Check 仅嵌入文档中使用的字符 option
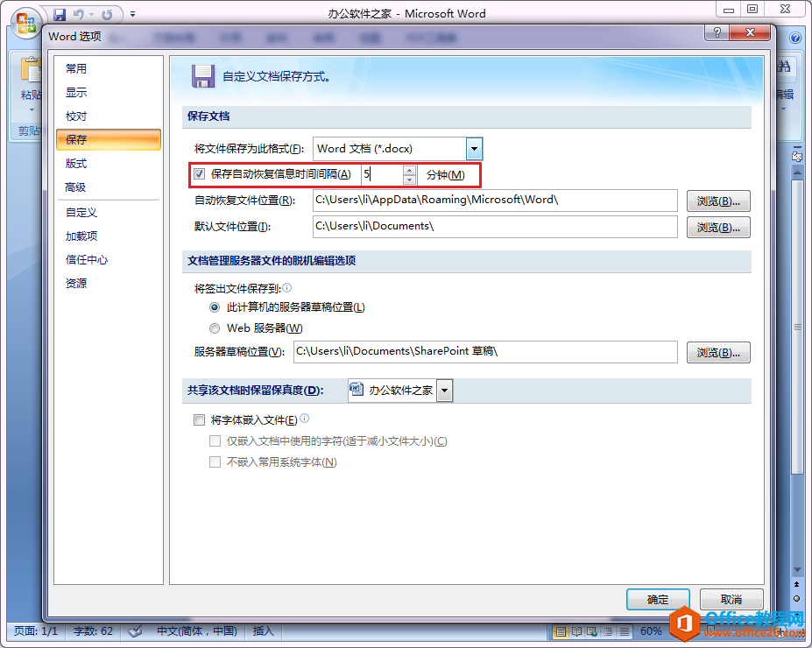The image size is (812, 648). 215,441
